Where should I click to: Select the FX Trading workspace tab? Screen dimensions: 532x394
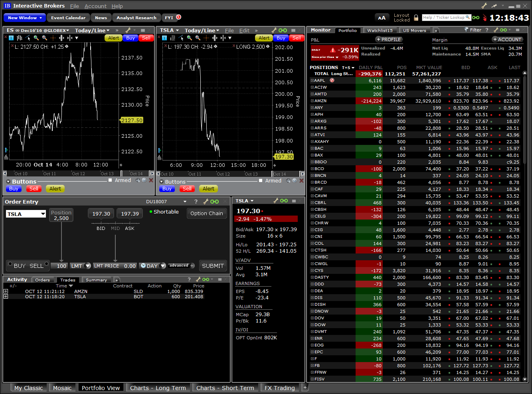coord(280,388)
